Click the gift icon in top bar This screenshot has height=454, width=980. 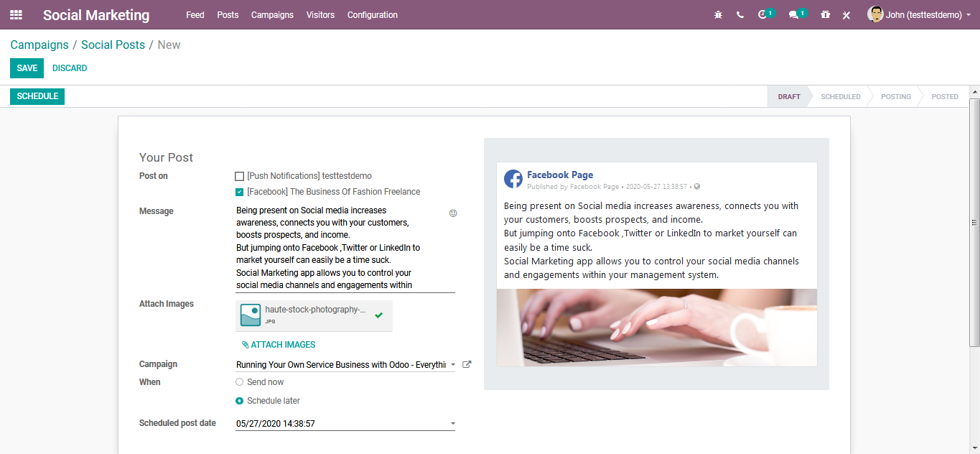[x=826, y=14]
